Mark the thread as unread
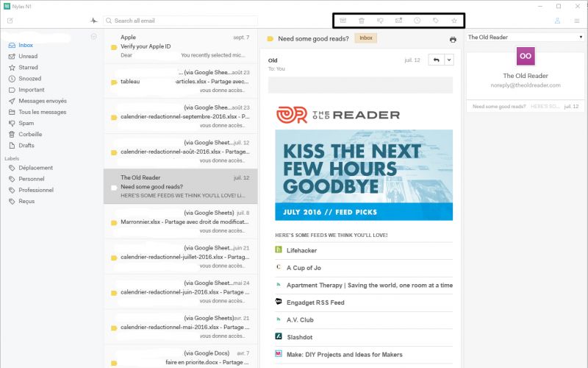The height and width of the screenshot is (368, 588). pyautogui.click(x=398, y=21)
